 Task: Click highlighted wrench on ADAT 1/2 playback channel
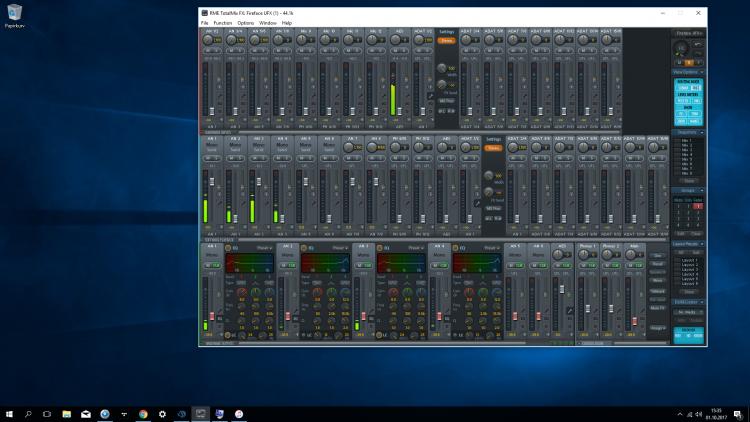tap(477, 203)
